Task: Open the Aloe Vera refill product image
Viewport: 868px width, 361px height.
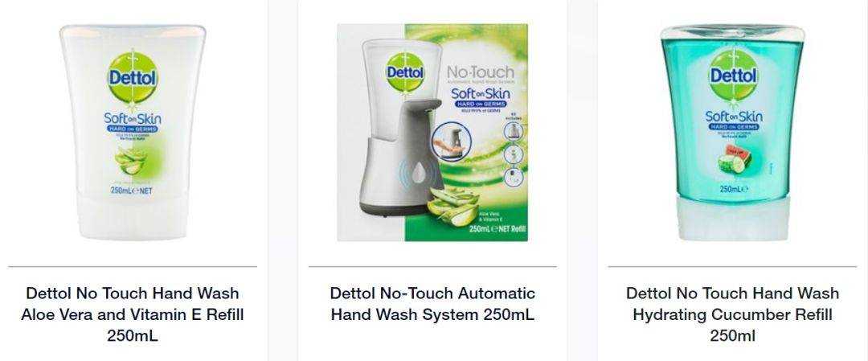Action: pyautogui.click(x=133, y=132)
